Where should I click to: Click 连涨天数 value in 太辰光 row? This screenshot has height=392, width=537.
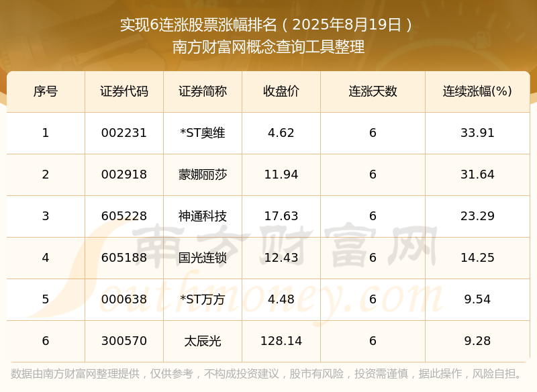click(x=373, y=341)
